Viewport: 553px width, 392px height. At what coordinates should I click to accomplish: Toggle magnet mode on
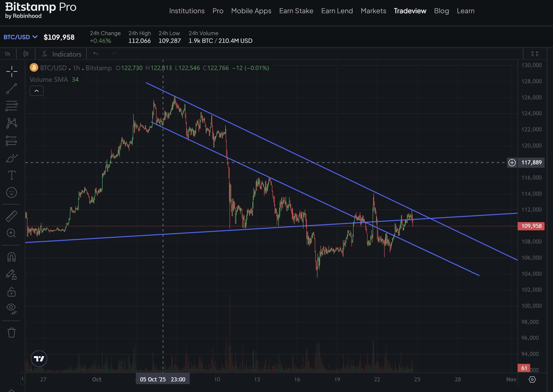click(x=11, y=257)
